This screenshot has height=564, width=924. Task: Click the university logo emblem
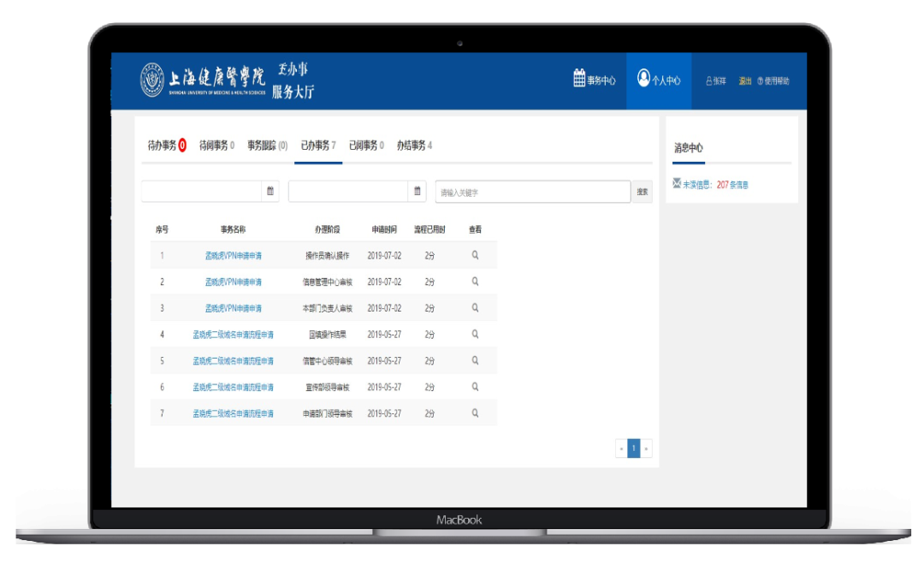pos(152,80)
